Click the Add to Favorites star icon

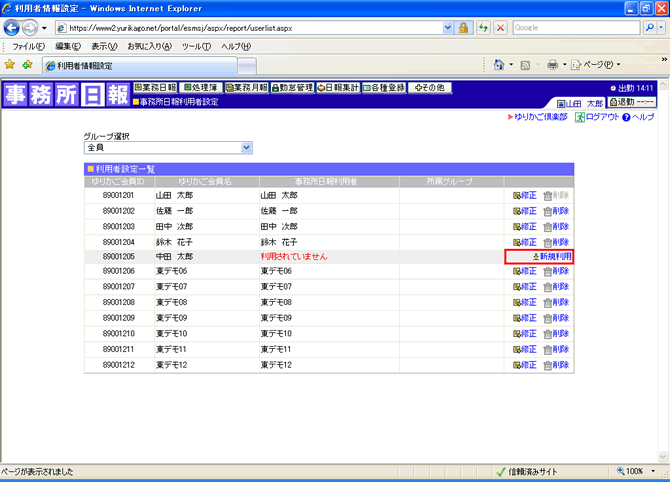pos(27,65)
